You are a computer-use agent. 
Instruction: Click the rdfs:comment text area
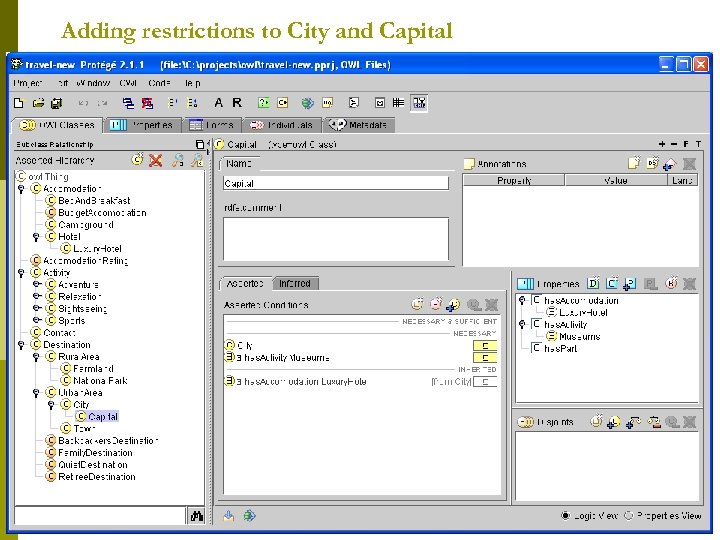336,239
